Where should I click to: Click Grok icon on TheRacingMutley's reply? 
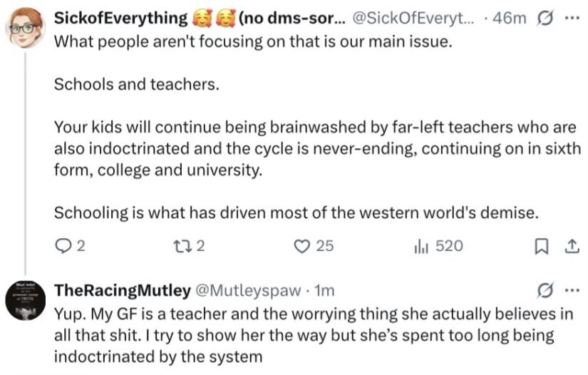tap(545, 291)
